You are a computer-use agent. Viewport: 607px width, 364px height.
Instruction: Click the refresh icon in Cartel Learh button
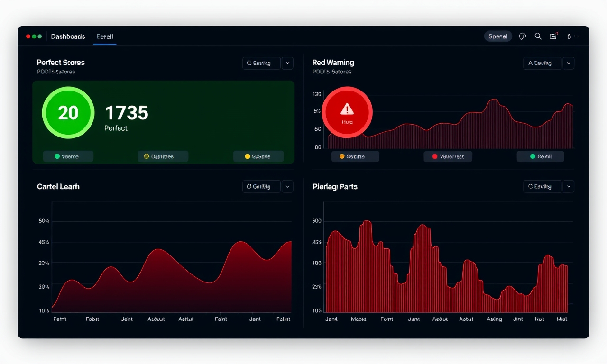pyautogui.click(x=248, y=186)
